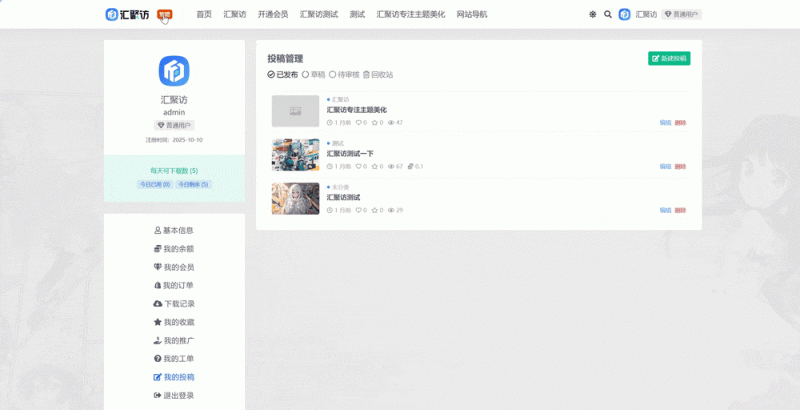Open the last post titled 汇聚访测试
The image size is (800, 410).
click(343, 198)
